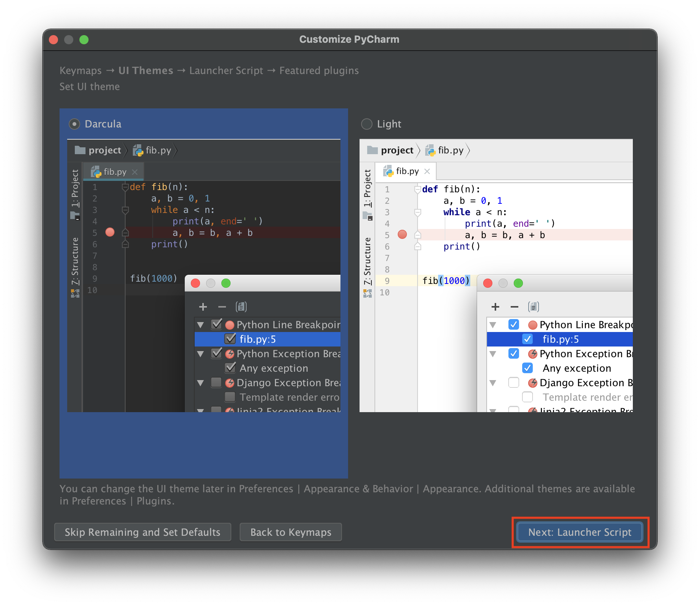700x606 pixels.
Task: Click fold marker beside def fib in Light preview
Action: (x=418, y=189)
